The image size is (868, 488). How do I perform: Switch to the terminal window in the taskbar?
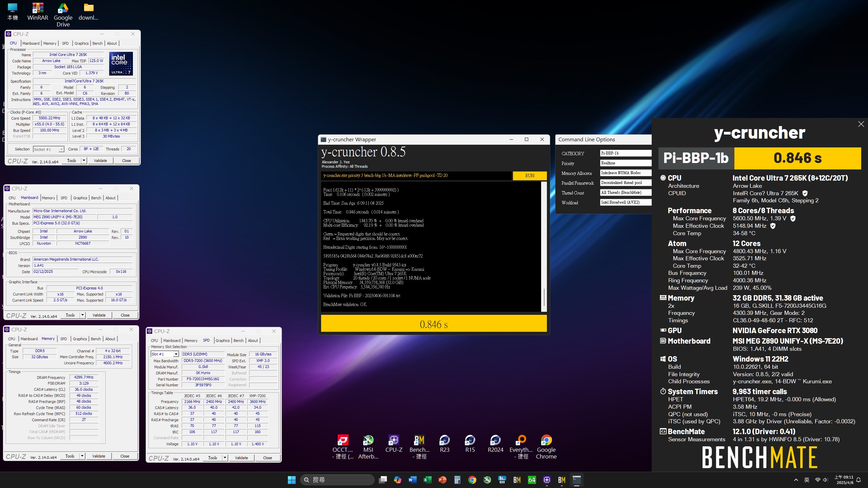[x=577, y=480]
